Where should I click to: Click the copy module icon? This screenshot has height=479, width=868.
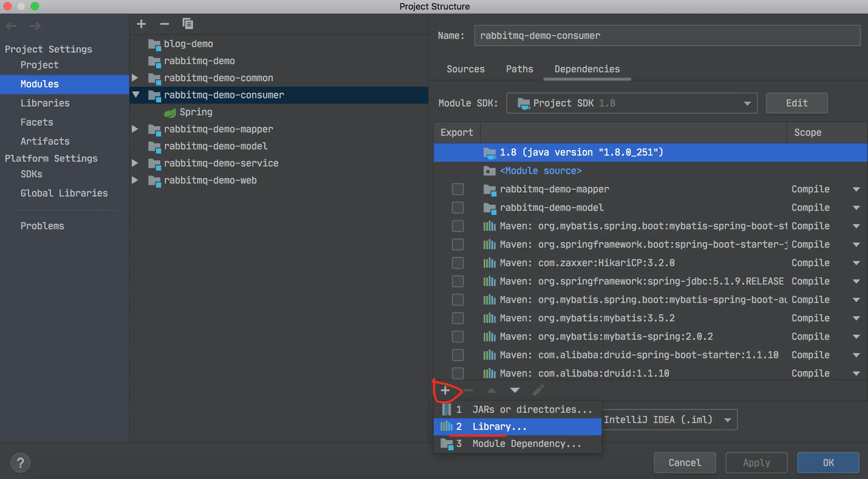click(x=187, y=24)
